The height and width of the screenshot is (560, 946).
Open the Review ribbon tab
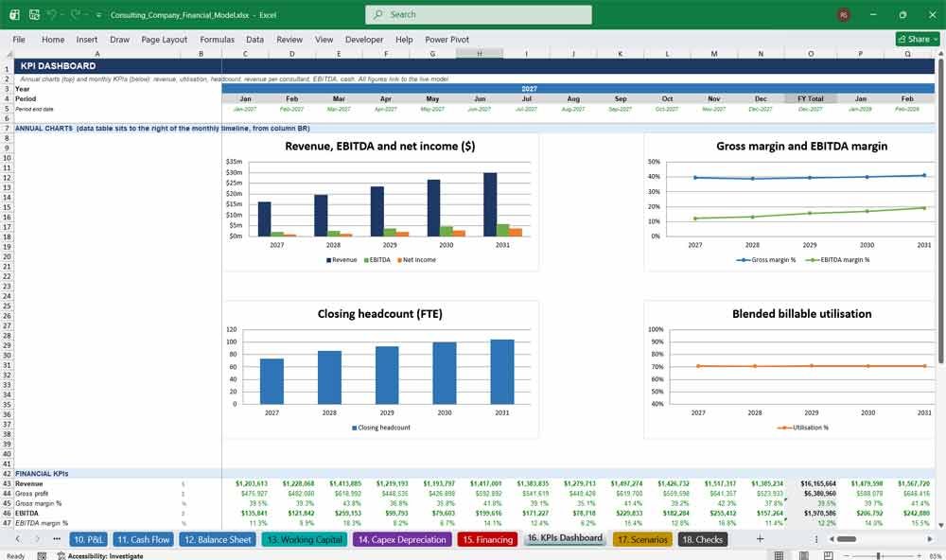pyautogui.click(x=289, y=39)
